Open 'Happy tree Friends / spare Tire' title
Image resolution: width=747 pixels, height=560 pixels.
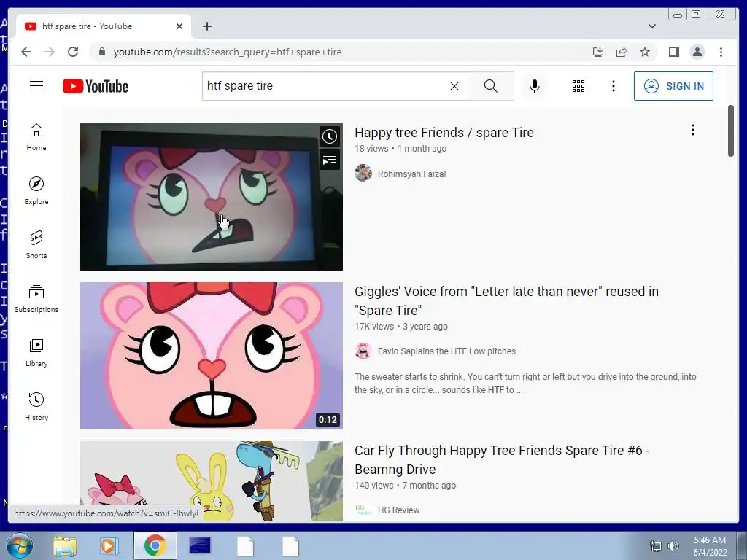pyautogui.click(x=444, y=133)
